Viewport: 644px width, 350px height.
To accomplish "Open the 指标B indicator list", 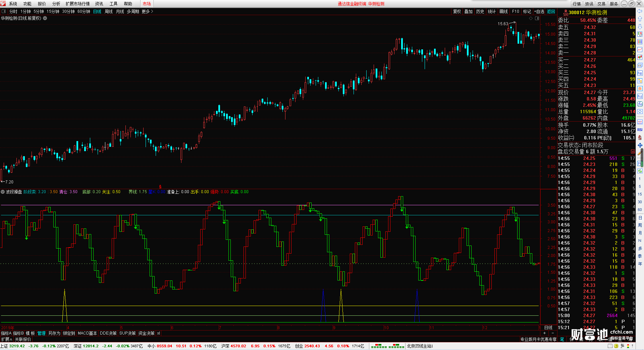I will (18, 333).
